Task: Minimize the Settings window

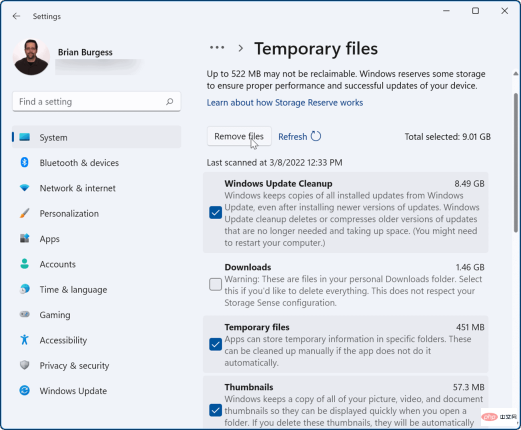Action: click(446, 11)
